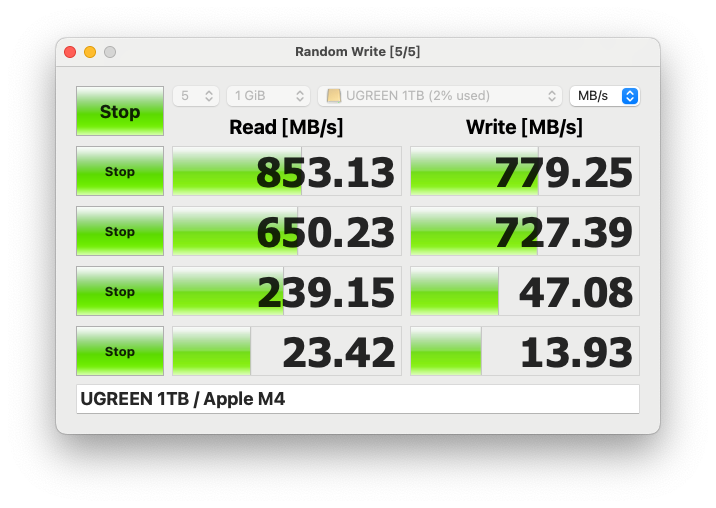Click the 23.42 read result bar
The image size is (716, 508).
click(x=287, y=351)
